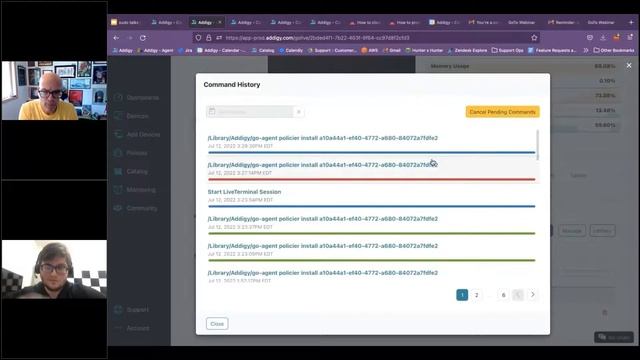Select video of man in yellow shirt
Viewport: 640px width, 360px height.
[x=54, y=90]
